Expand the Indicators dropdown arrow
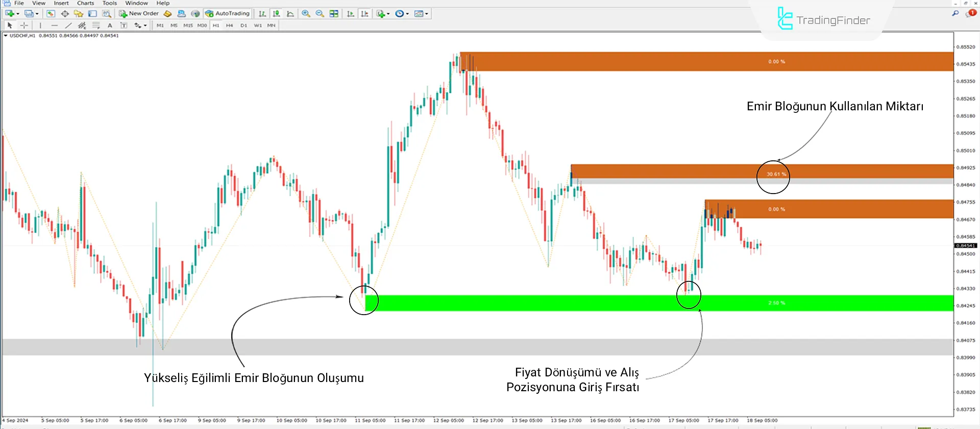 (x=388, y=14)
